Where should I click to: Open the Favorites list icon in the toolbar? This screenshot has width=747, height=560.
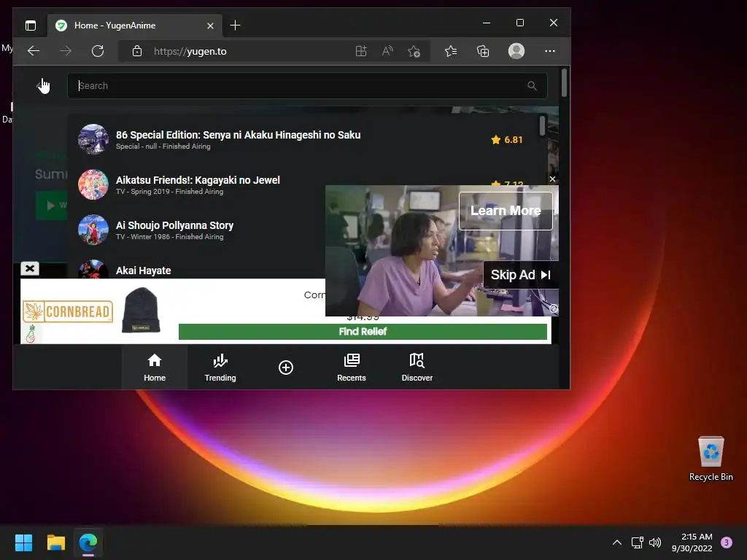(451, 51)
